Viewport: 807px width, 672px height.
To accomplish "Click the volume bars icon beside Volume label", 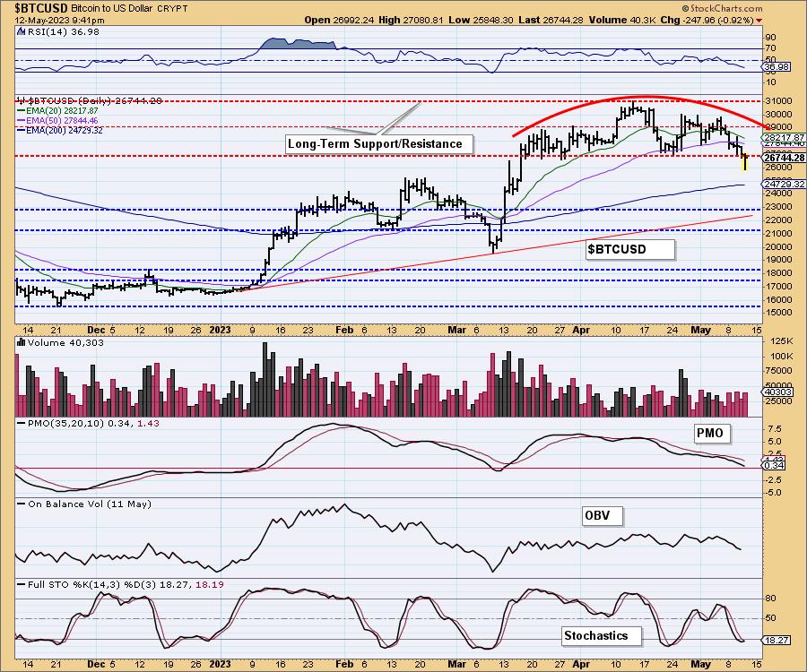I will (x=22, y=342).
